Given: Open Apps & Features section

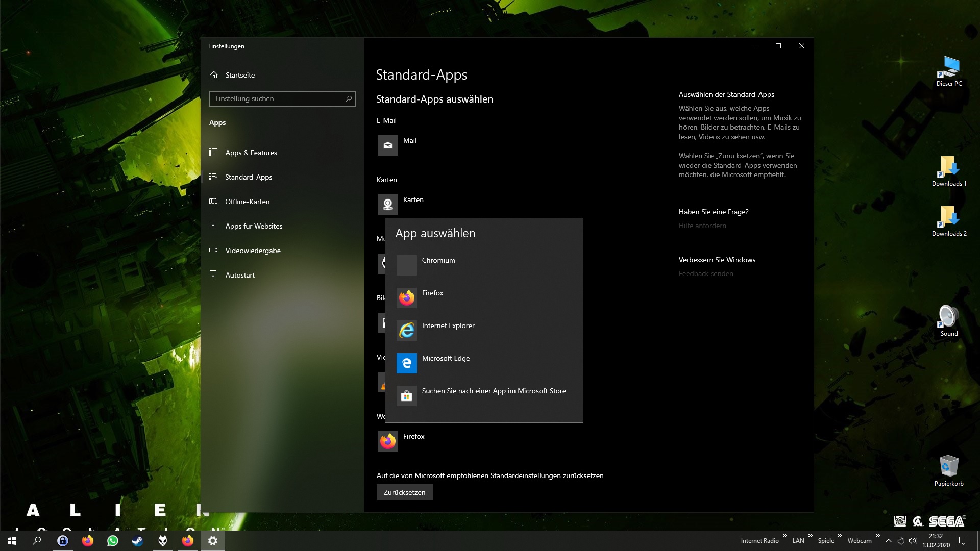Looking at the screenshot, I should coord(251,153).
